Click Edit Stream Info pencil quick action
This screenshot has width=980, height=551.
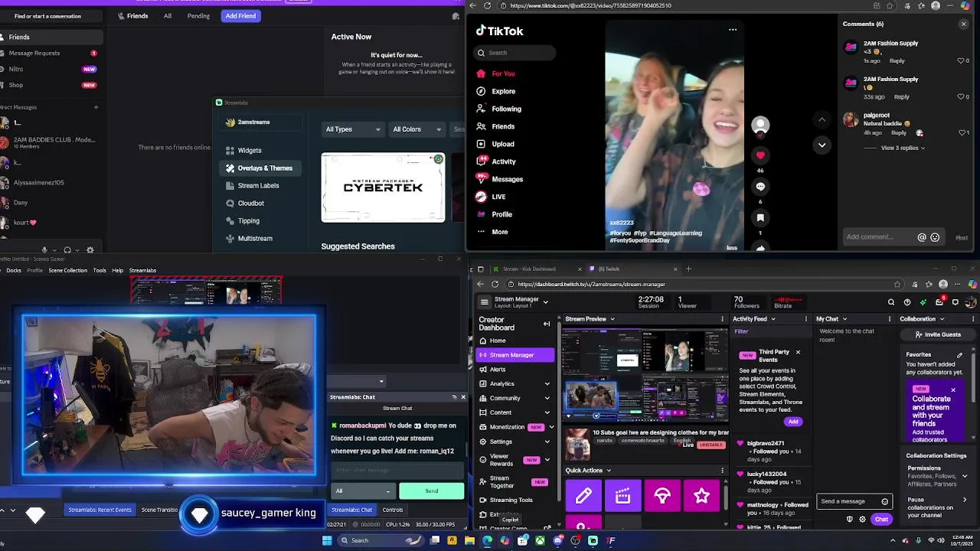(x=583, y=497)
